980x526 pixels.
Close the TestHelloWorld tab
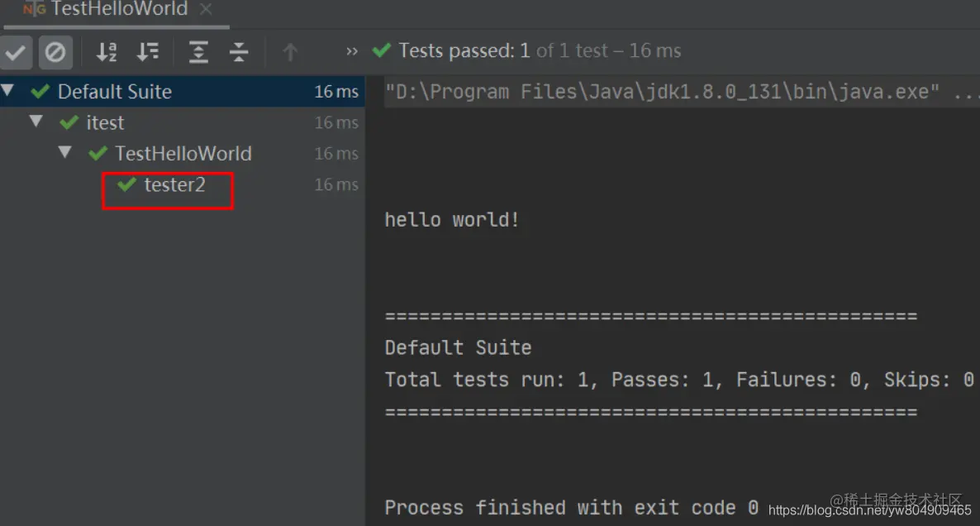[x=206, y=9]
